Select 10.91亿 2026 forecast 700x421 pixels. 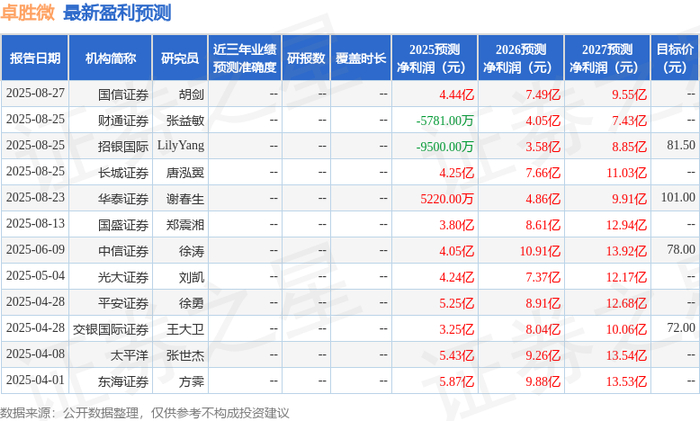(540, 251)
